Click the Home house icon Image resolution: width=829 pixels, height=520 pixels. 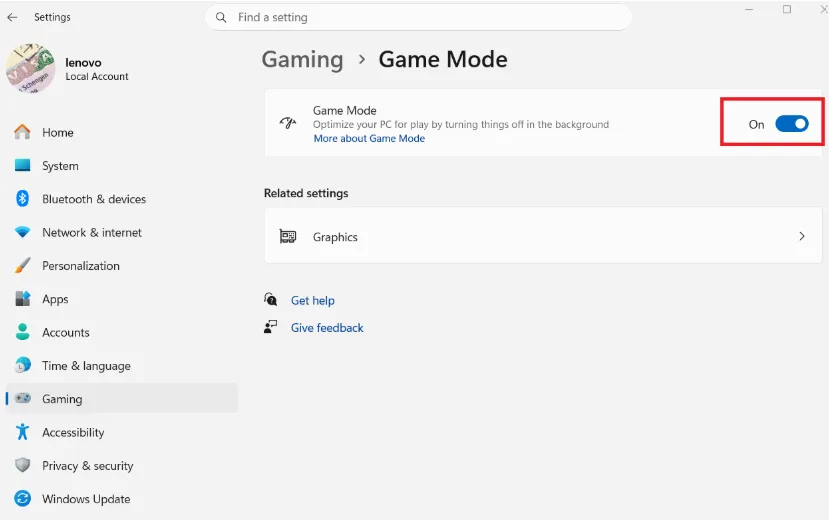point(22,132)
